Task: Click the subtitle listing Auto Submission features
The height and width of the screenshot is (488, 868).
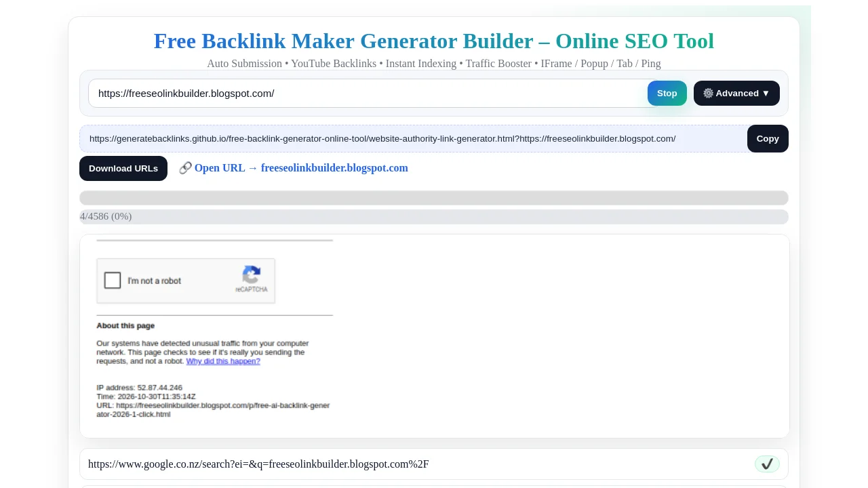Action: tap(434, 64)
